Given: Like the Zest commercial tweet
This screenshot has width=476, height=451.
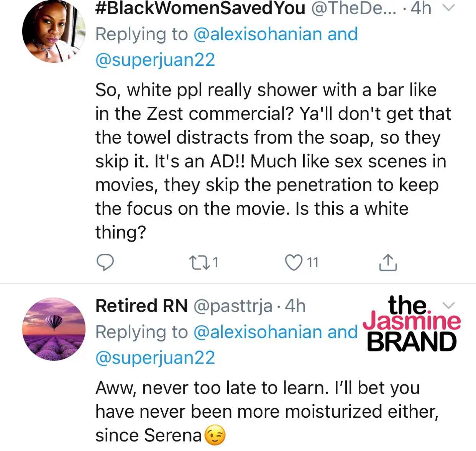Looking at the screenshot, I should pos(294,263).
